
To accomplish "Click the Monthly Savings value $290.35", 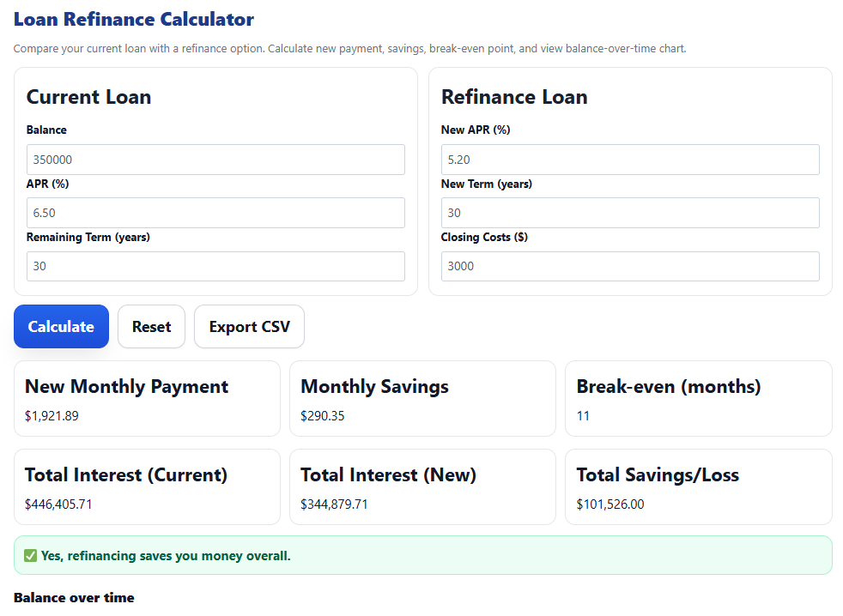I will 323,415.
